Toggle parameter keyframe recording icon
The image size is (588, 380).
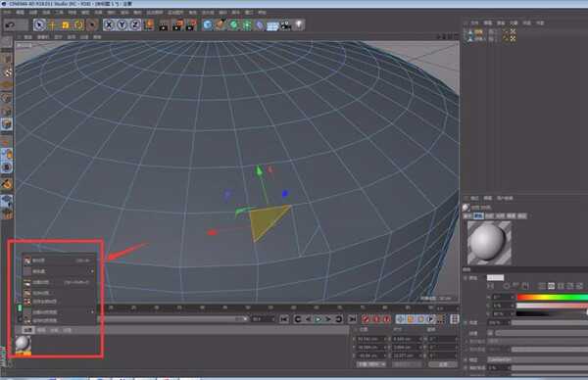[x=431, y=319]
